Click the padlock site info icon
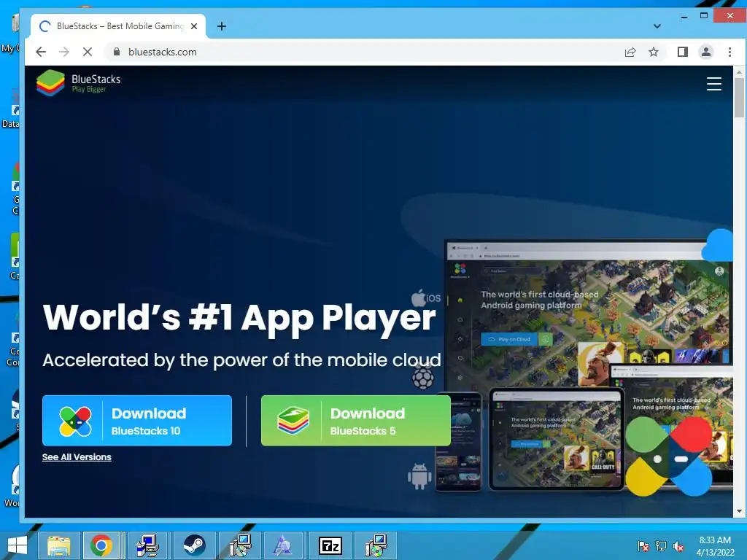This screenshot has height=560, width=747. [x=116, y=52]
